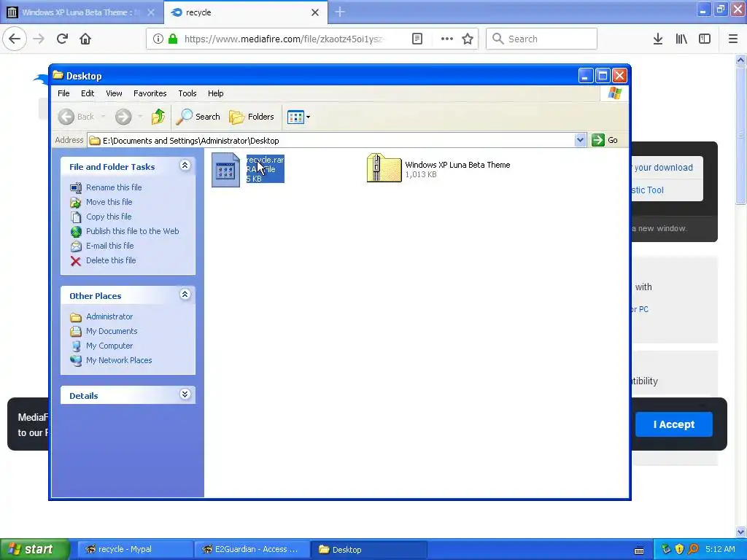
Task: Open the Edit menu
Action: [x=88, y=93]
